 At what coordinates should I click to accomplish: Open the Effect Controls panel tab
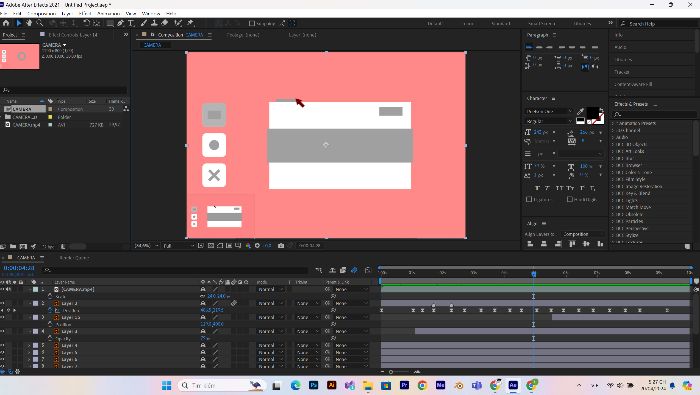[73, 34]
